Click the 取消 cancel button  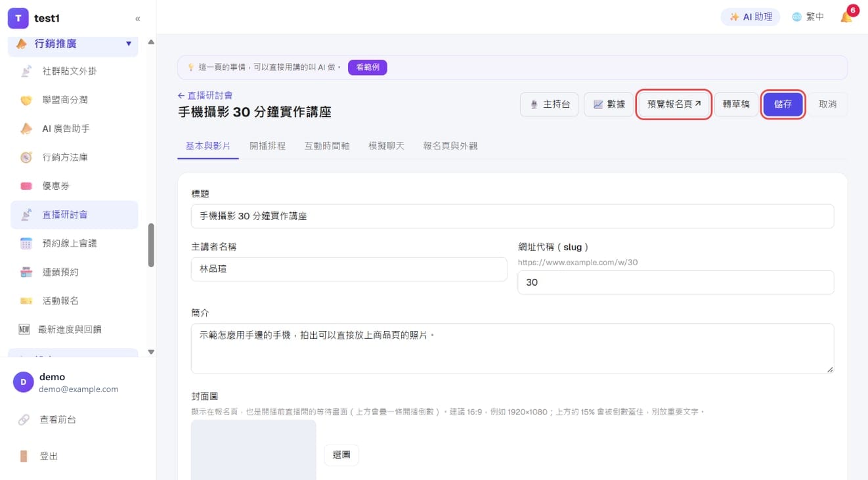[827, 104]
